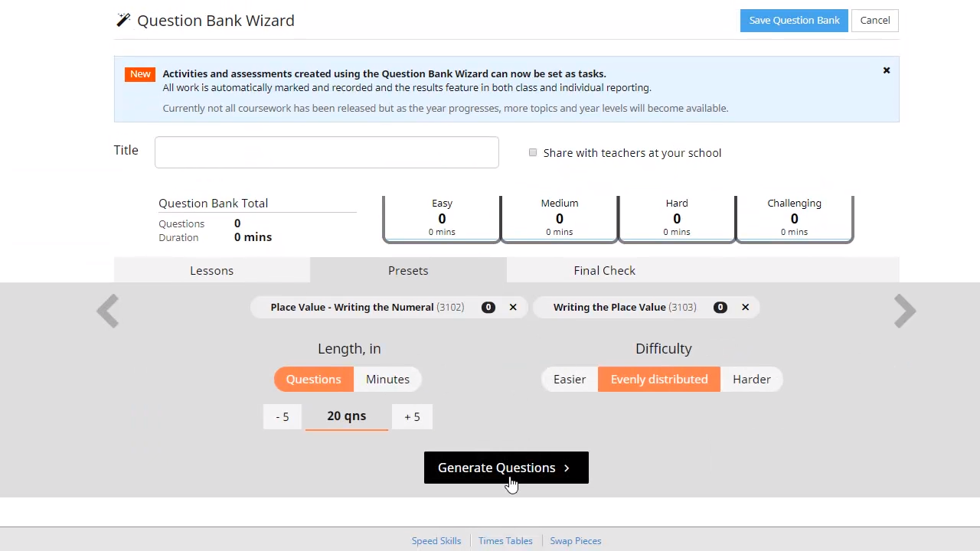Screen dimensions: 980x551
Task: Click count badge on Writing the Numeral chip
Action: point(488,307)
